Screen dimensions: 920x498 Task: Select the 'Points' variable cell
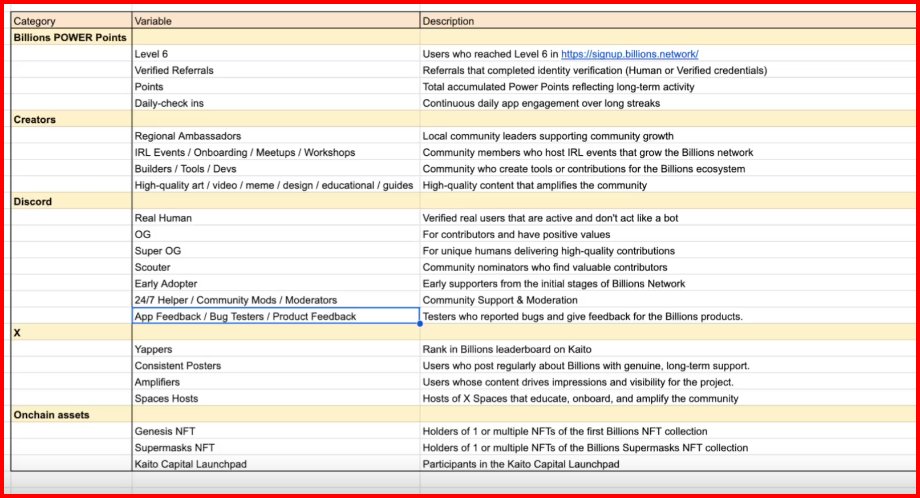(276, 86)
